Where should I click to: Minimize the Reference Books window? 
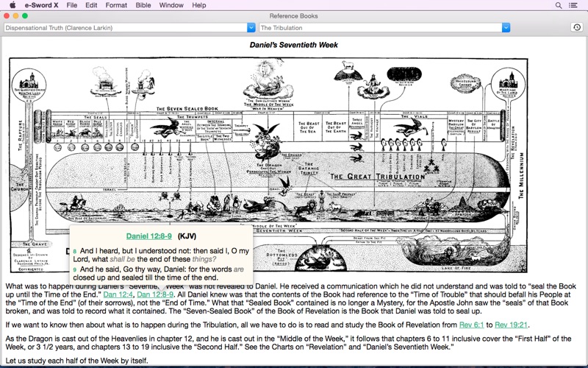point(15,15)
